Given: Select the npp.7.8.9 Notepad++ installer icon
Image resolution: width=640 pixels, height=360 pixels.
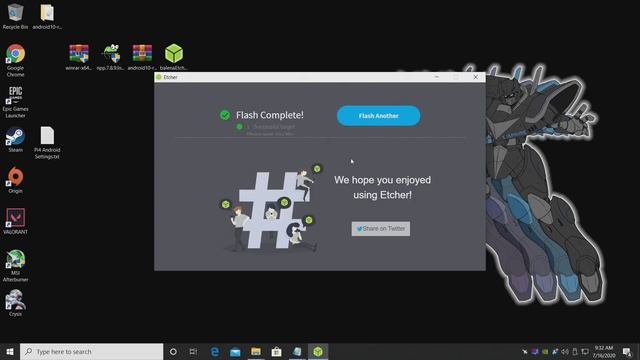Looking at the screenshot, I should [x=111, y=57].
